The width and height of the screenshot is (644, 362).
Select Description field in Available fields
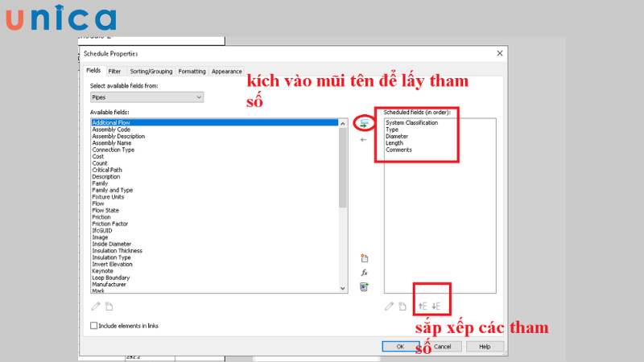click(x=106, y=176)
